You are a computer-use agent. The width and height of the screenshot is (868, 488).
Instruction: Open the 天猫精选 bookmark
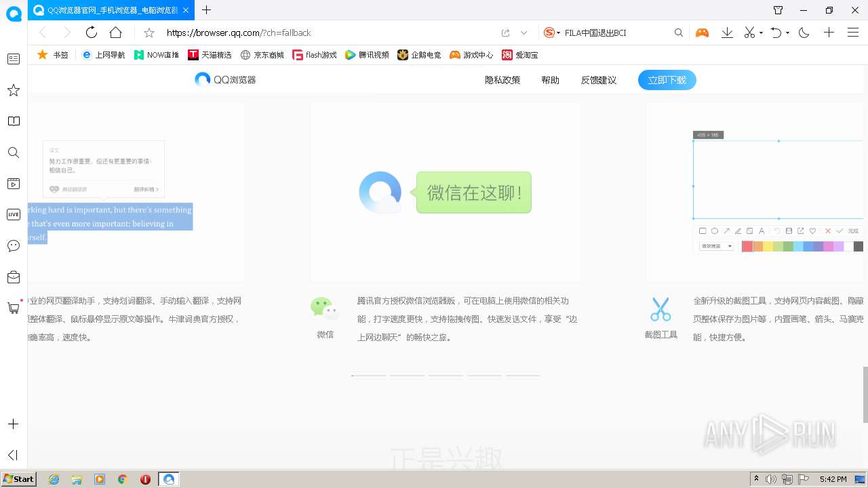coord(210,55)
